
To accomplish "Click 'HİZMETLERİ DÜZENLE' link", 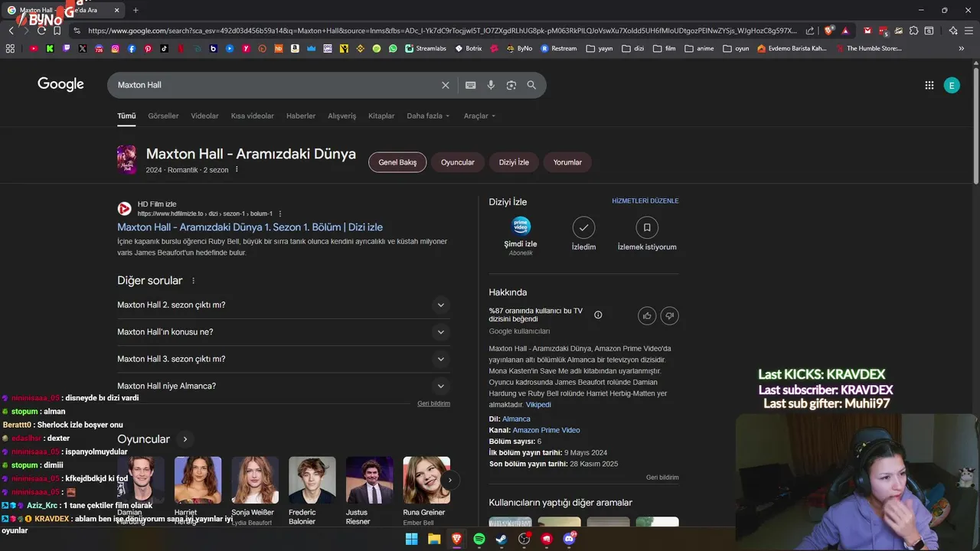I will (645, 201).
